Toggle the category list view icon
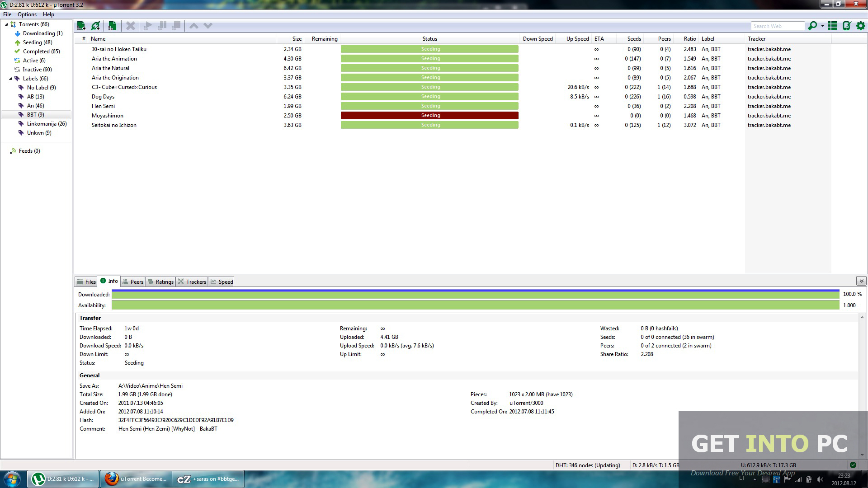 click(833, 26)
